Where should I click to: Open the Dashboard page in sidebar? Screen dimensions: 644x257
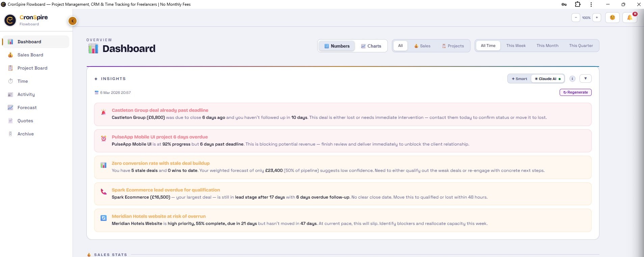[35, 42]
